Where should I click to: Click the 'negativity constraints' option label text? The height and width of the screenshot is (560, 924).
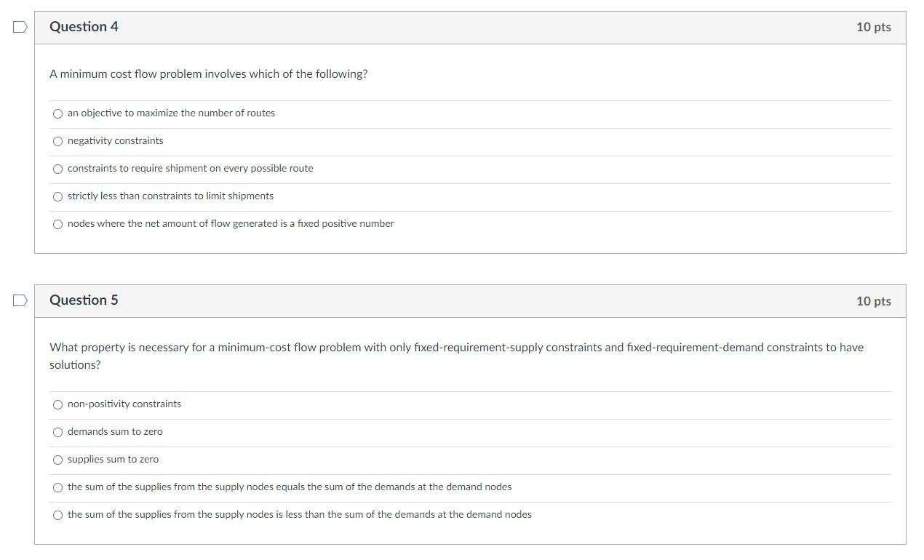115,141
